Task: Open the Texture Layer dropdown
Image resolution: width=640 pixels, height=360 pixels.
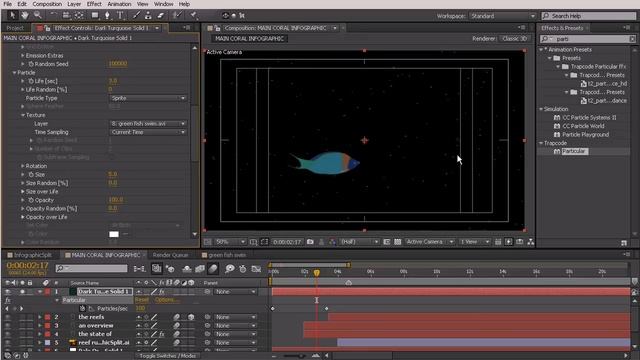Action: click(148, 123)
